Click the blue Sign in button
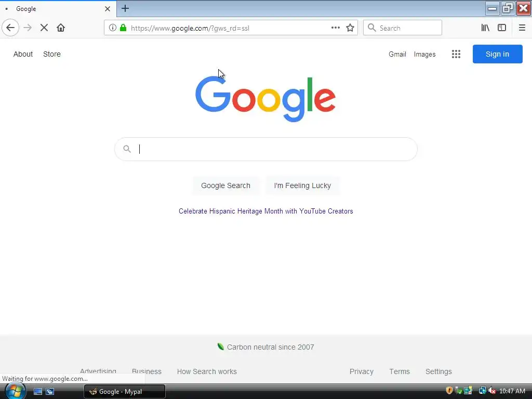 pos(497,54)
